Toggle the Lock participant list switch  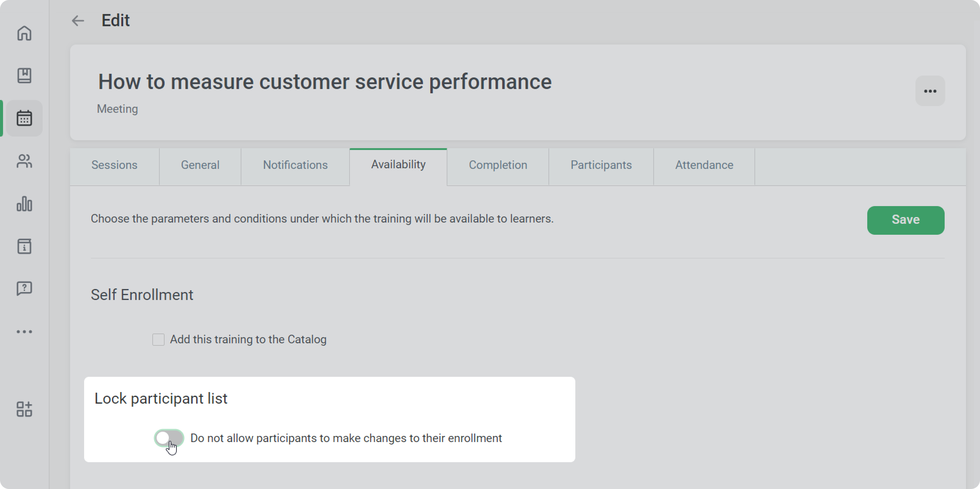click(169, 437)
